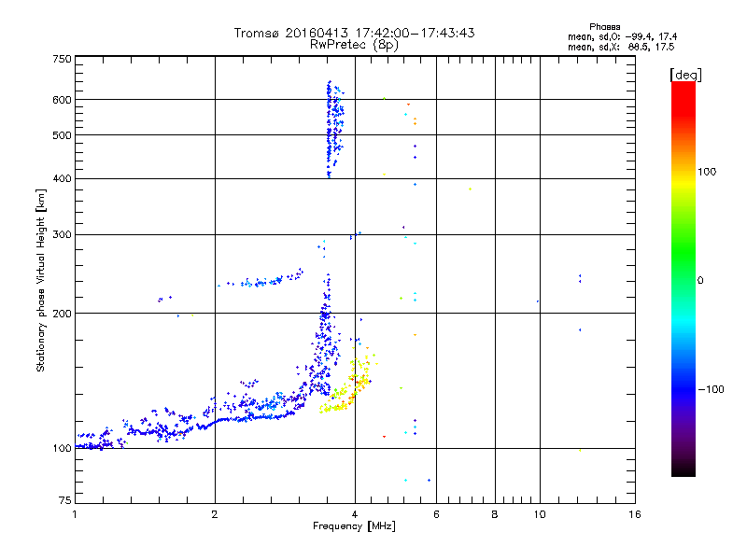
Task: Click the x-axis tick label '1'
Action: coord(75,514)
